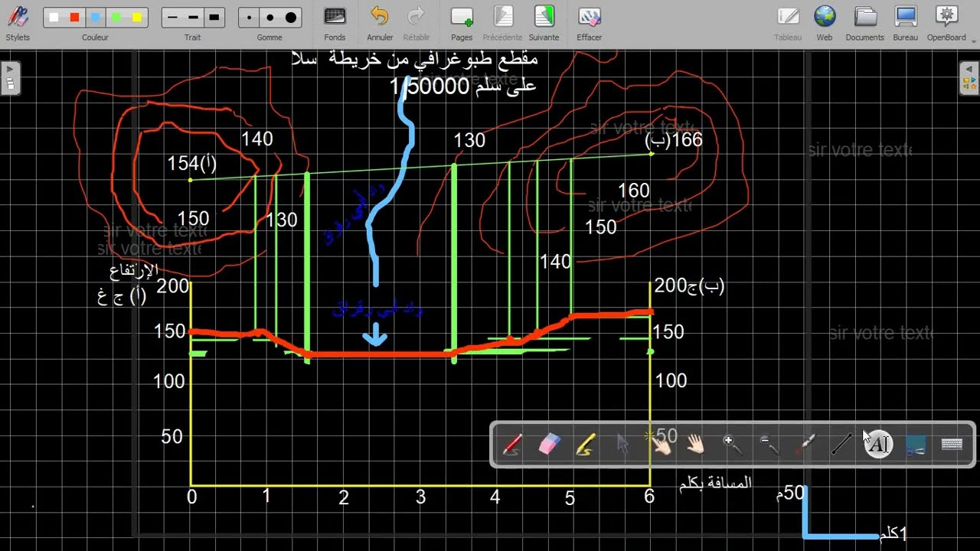Expand the right library panel tab
This screenshot has width=980, height=551.
point(969,78)
